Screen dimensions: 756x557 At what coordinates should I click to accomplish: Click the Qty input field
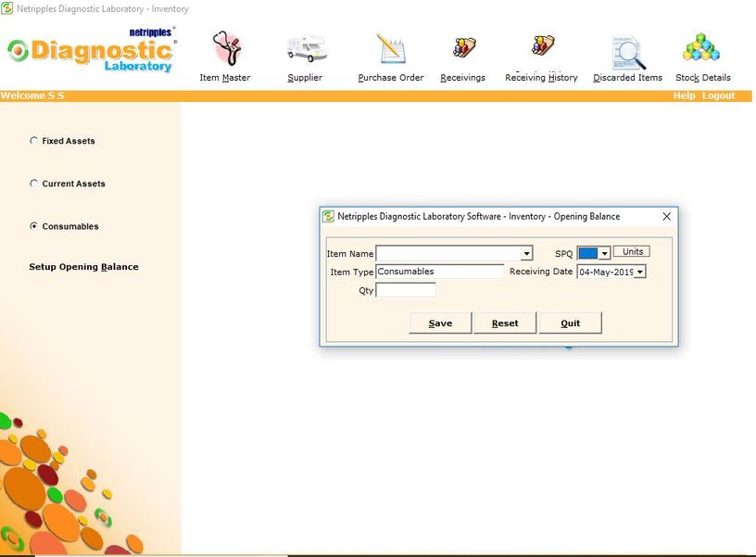click(x=406, y=290)
